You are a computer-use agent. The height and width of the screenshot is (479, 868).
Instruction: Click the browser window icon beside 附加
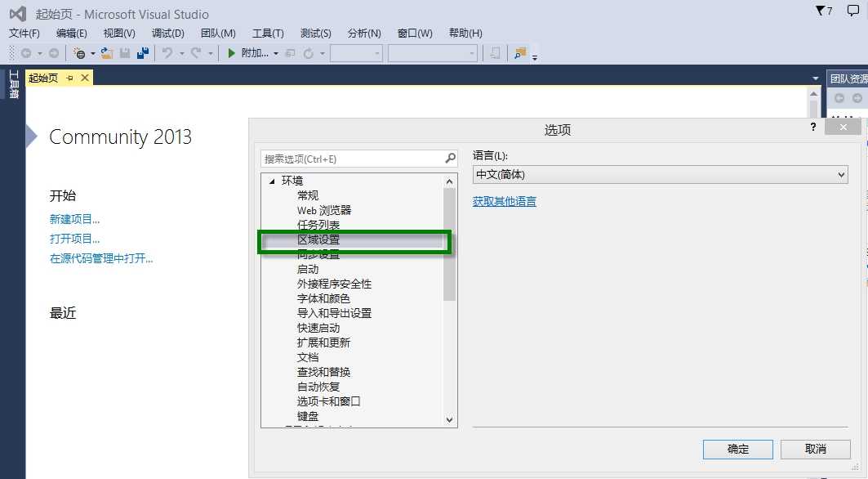pos(290,53)
